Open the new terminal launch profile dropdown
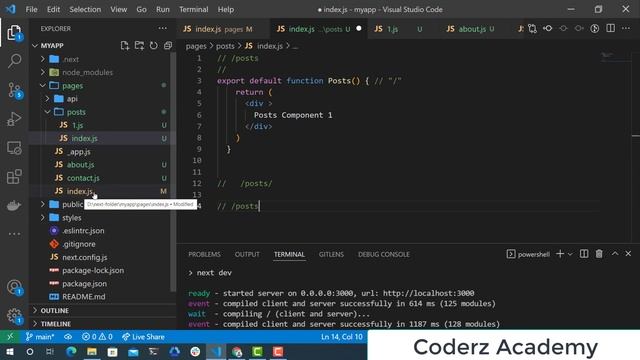The width and height of the screenshot is (640, 360). tap(570, 254)
